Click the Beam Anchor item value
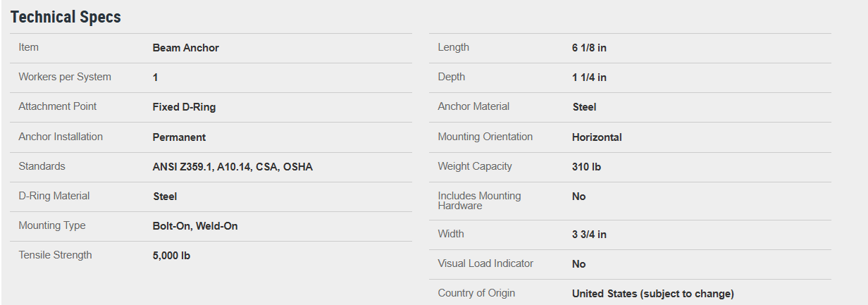Viewport: 868px width, 305px height. [185, 48]
